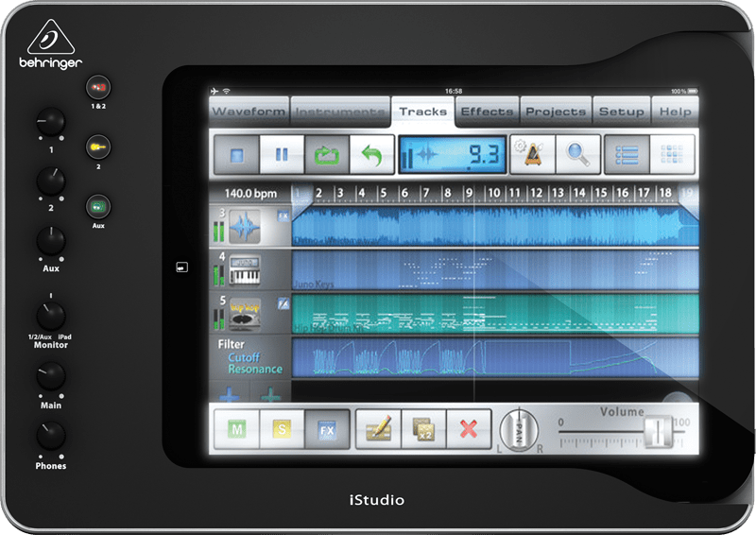The image size is (756, 535).
Task: Delete the track with red X
Action: [x=468, y=429]
